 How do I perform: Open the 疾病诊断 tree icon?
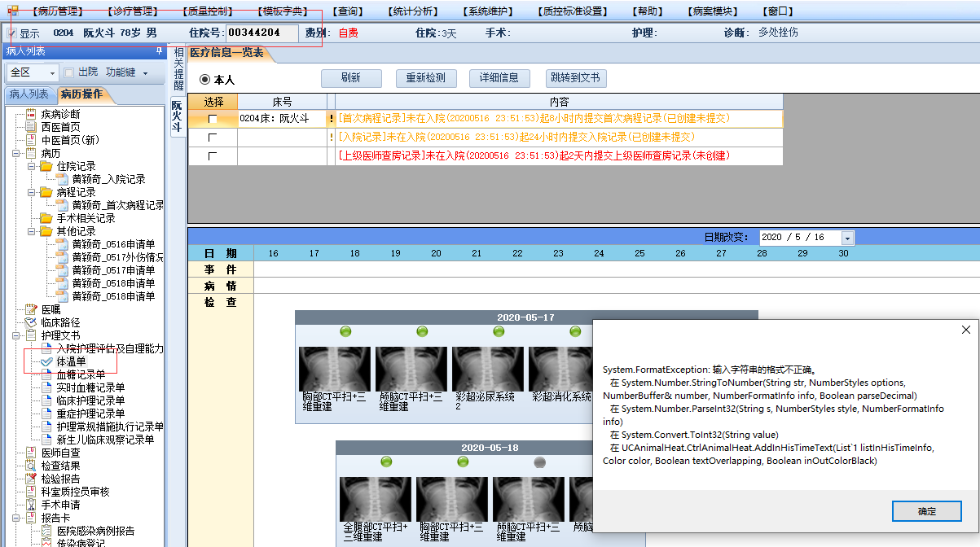click(31, 114)
